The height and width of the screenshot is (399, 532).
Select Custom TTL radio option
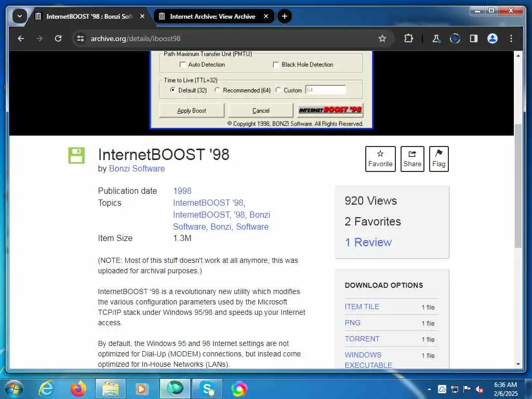(278, 90)
